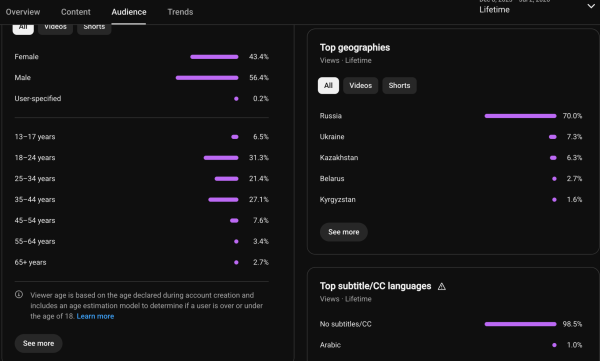
Task: Click the Male percentage bar
Action: (x=207, y=78)
